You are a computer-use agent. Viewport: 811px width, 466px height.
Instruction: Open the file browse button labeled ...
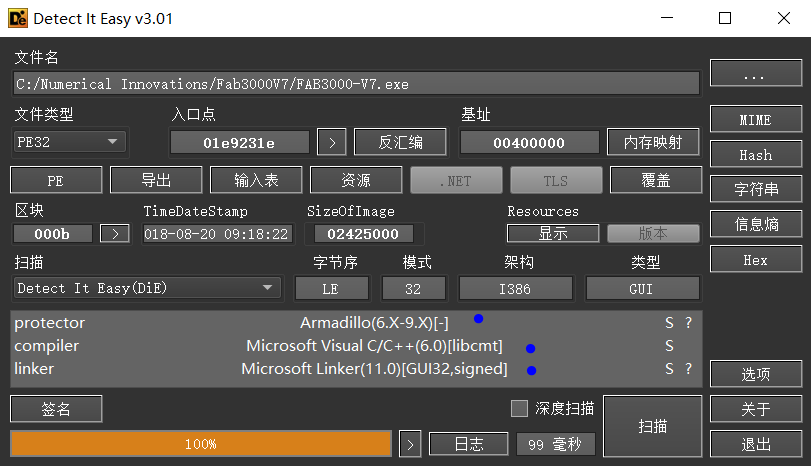tap(756, 73)
